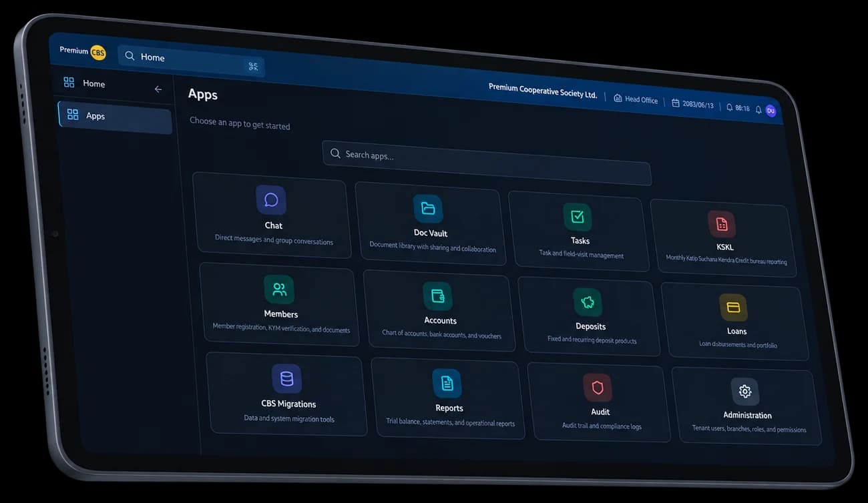Click the bell icon beside 08:18
868x503 pixels.
729,107
